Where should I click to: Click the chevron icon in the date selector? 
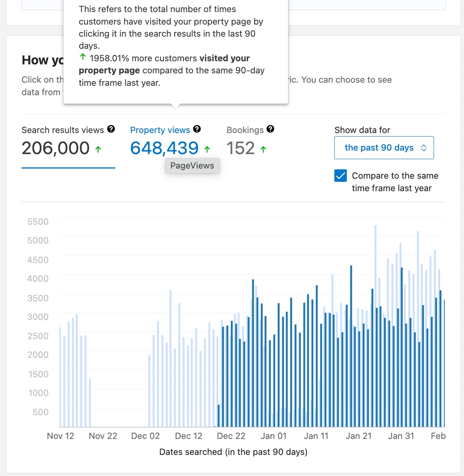[424, 148]
